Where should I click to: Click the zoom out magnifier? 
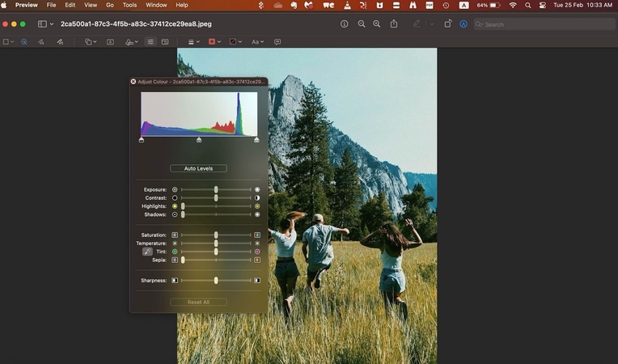(361, 24)
